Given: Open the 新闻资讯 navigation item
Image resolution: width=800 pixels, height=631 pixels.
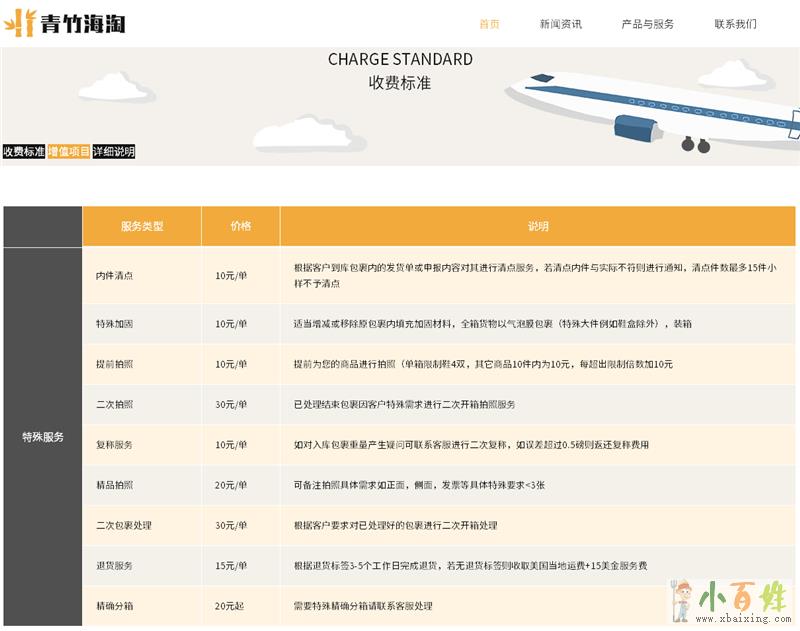Looking at the screenshot, I should click(x=560, y=24).
